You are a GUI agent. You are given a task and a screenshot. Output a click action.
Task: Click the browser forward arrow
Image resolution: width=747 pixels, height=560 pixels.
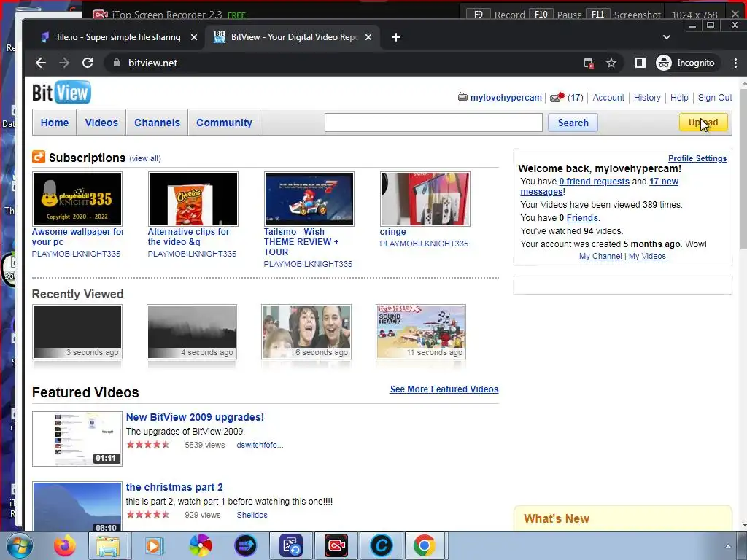64,63
